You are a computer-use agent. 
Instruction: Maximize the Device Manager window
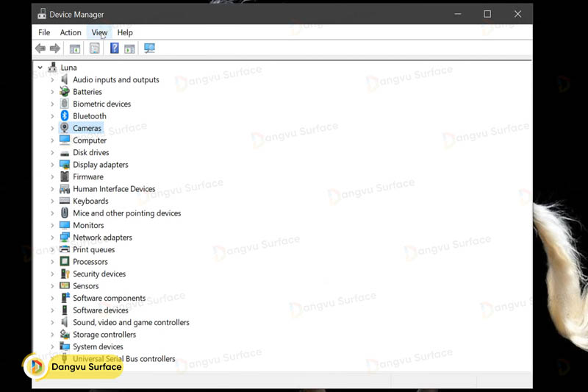(487, 14)
